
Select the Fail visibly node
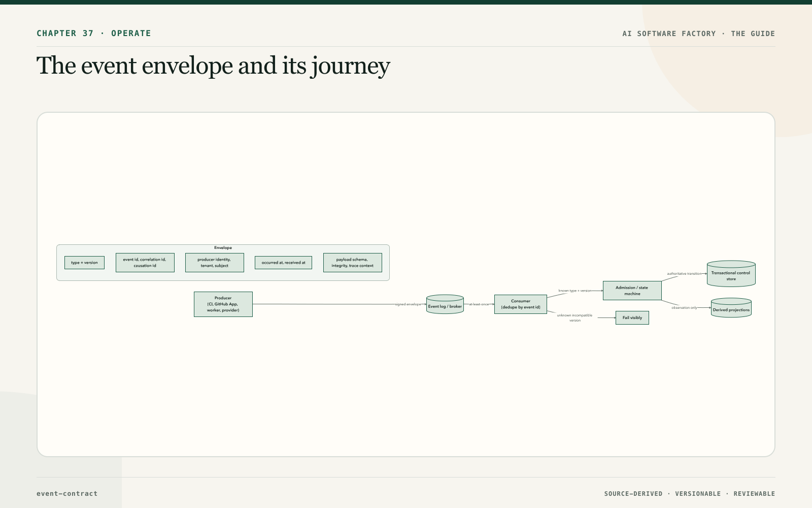(x=632, y=318)
